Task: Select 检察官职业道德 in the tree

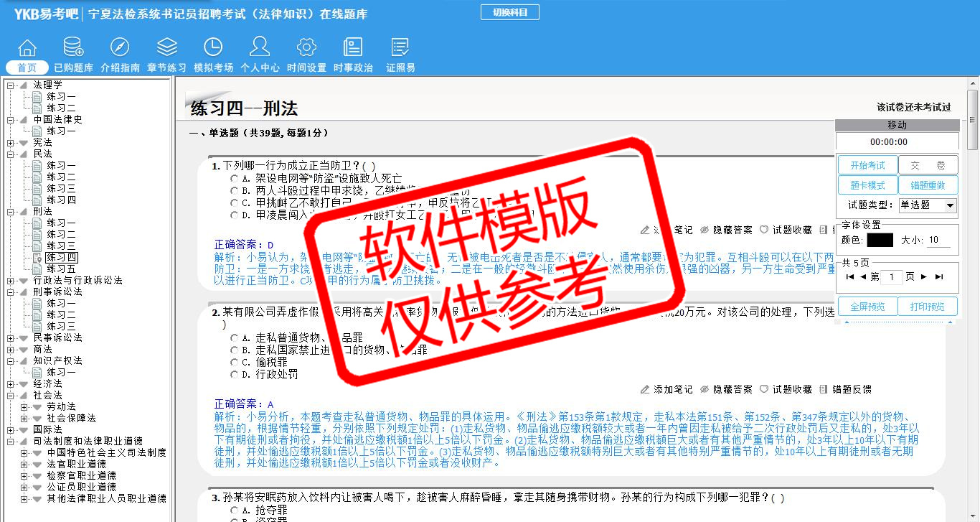Action: [x=81, y=475]
